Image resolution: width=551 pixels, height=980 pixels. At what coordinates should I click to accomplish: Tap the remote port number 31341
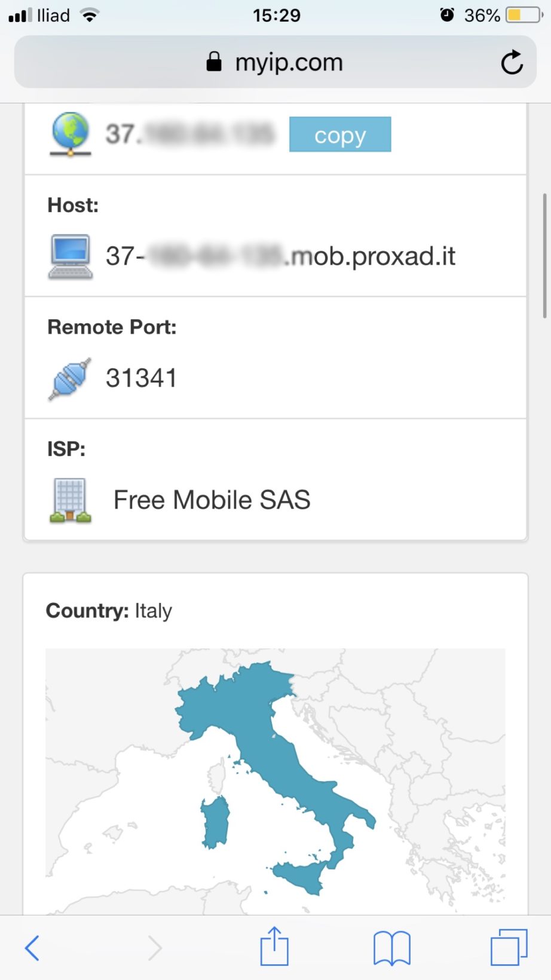(142, 378)
